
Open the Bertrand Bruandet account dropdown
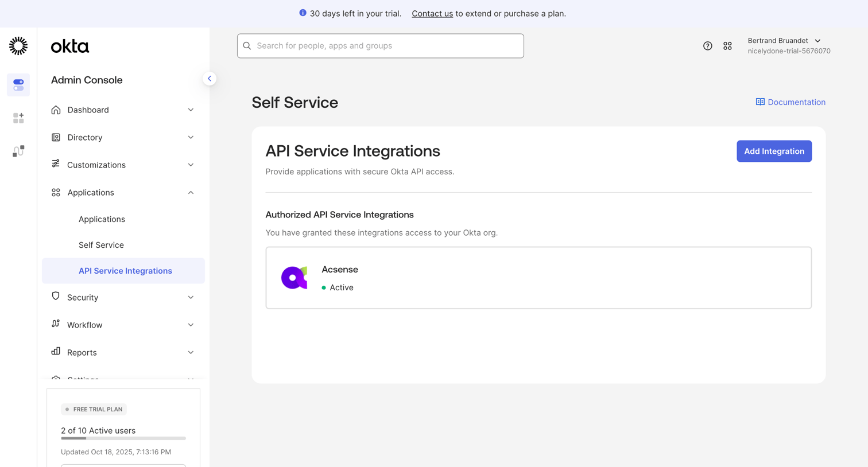tap(784, 41)
